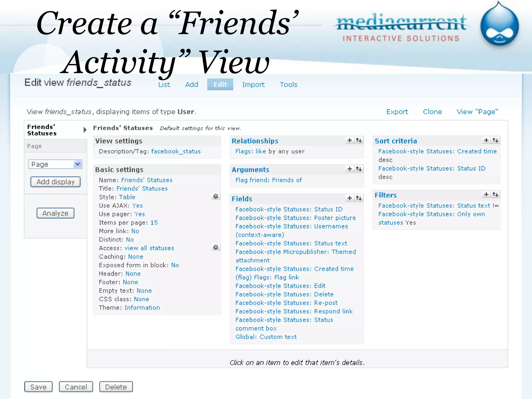Screen dimensions: 532x399
Task: Edit Access view all statuses
Action: 149,248
